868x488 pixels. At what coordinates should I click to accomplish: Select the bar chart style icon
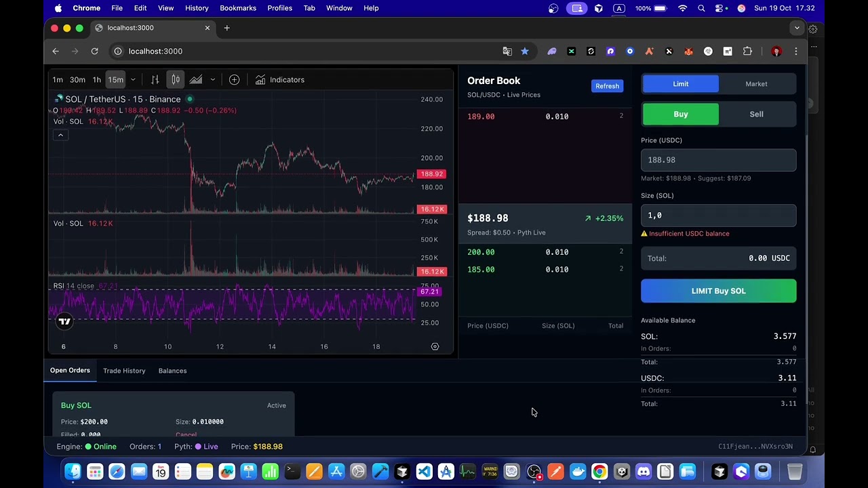tap(155, 80)
